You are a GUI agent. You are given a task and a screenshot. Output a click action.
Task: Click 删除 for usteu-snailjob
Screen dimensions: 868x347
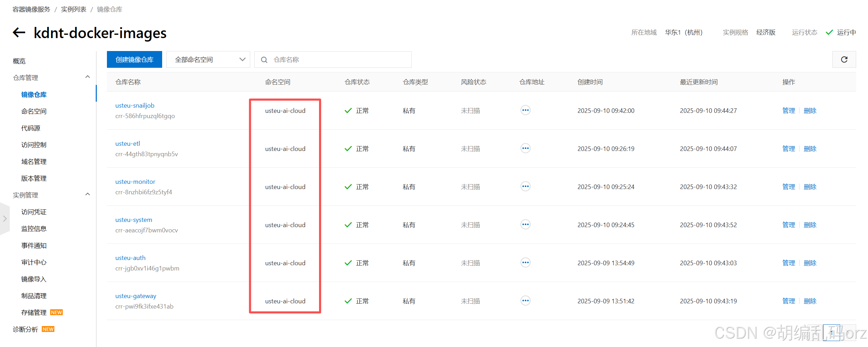tap(810, 110)
